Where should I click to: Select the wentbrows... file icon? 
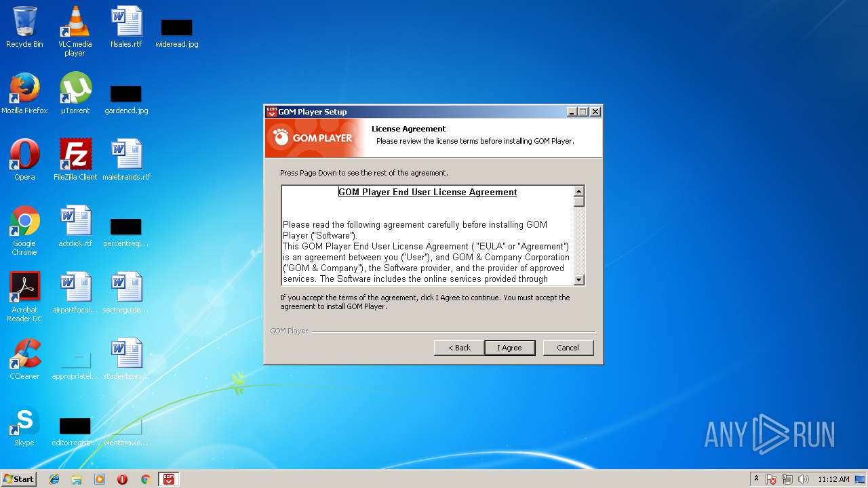[x=126, y=432]
